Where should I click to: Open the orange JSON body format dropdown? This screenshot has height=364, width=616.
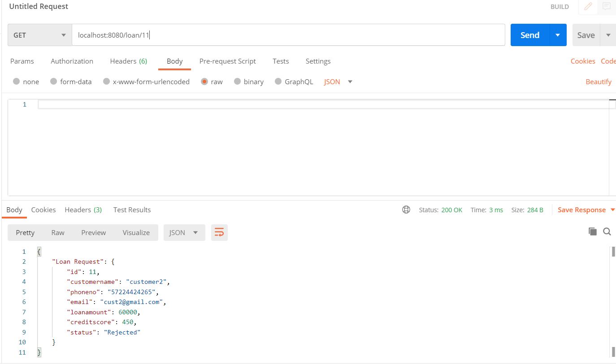pyautogui.click(x=338, y=81)
